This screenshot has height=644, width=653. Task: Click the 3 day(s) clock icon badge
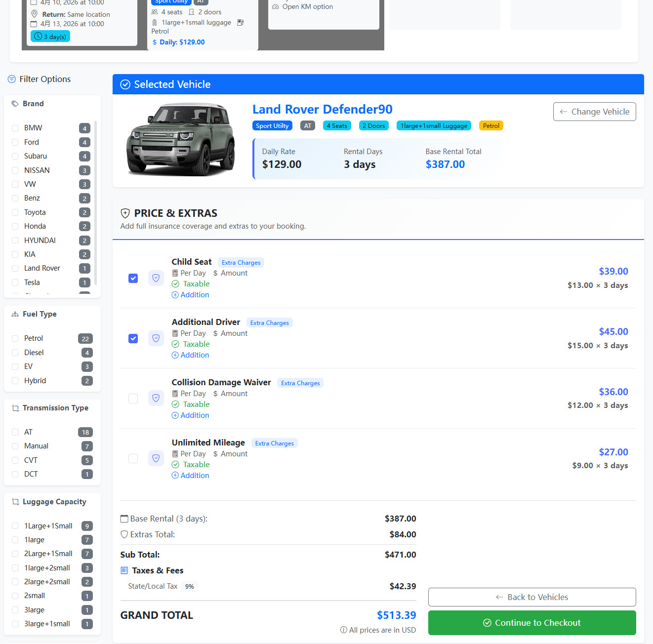pos(50,37)
